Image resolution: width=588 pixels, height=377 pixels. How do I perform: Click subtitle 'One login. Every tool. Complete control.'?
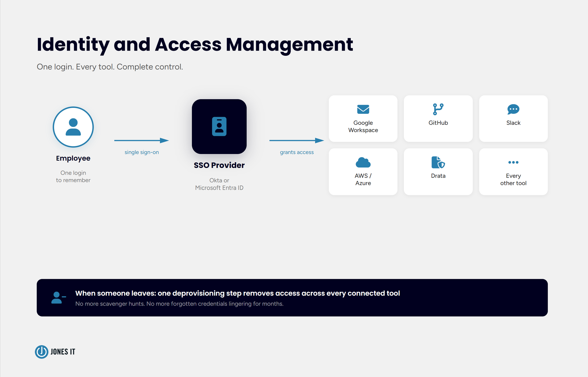(110, 67)
